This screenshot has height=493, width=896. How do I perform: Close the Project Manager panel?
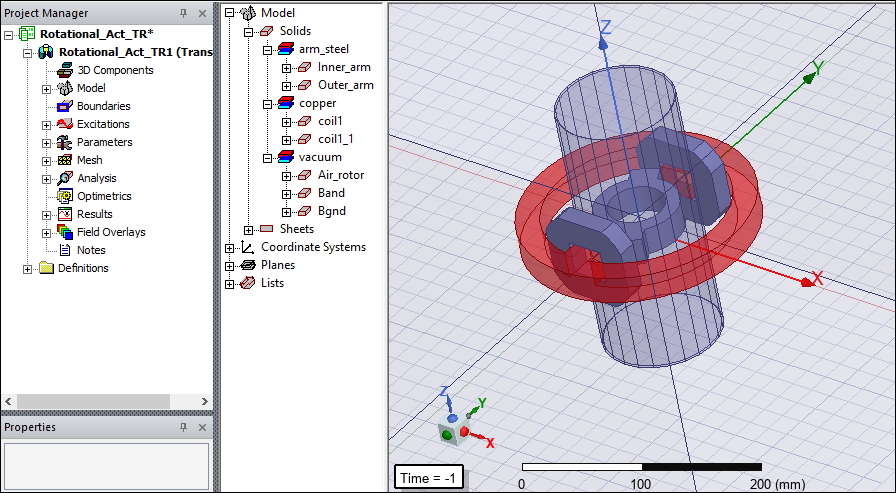click(x=202, y=13)
